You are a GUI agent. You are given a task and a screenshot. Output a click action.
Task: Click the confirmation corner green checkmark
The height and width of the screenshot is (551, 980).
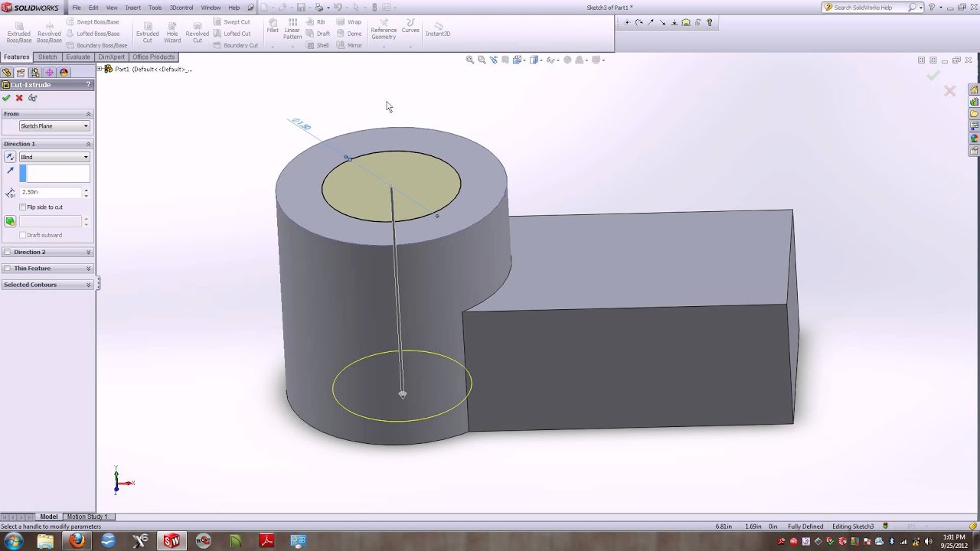933,75
